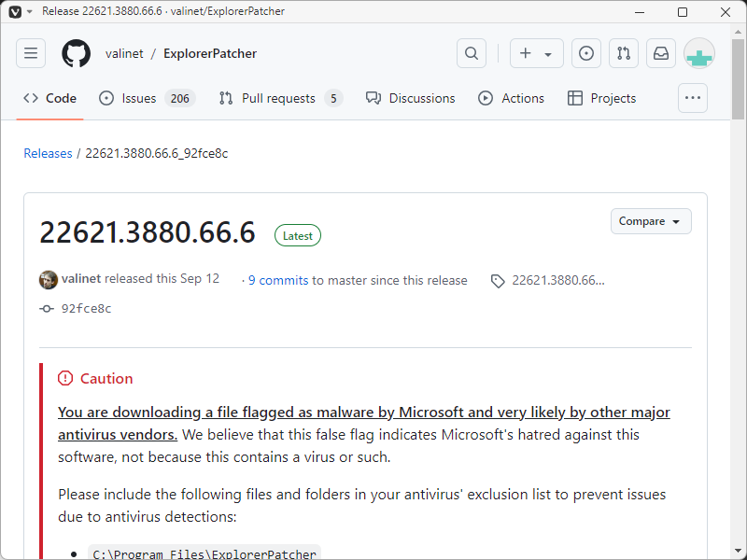Go back to the Releases list link
The height and width of the screenshot is (560, 747).
coord(49,153)
